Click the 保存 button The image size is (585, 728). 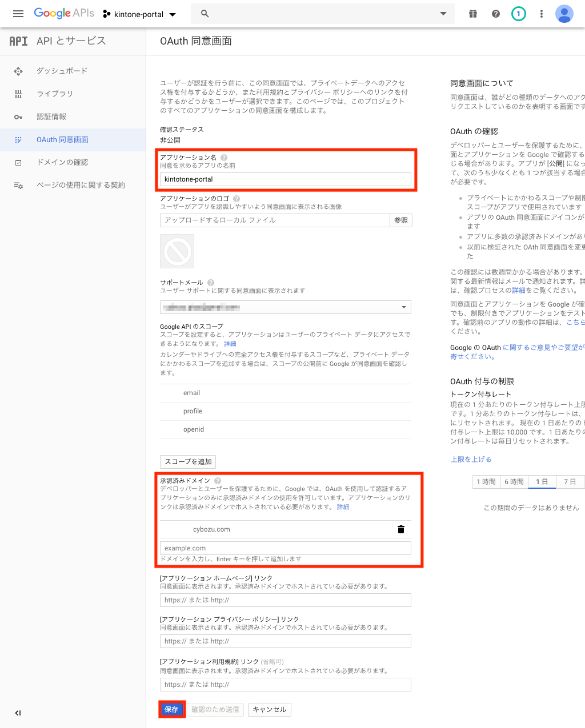tap(171, 709)
